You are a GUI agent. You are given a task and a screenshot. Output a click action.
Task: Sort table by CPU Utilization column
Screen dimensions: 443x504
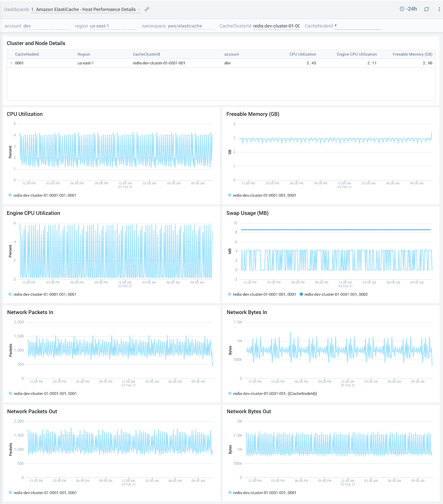(303, 54)
